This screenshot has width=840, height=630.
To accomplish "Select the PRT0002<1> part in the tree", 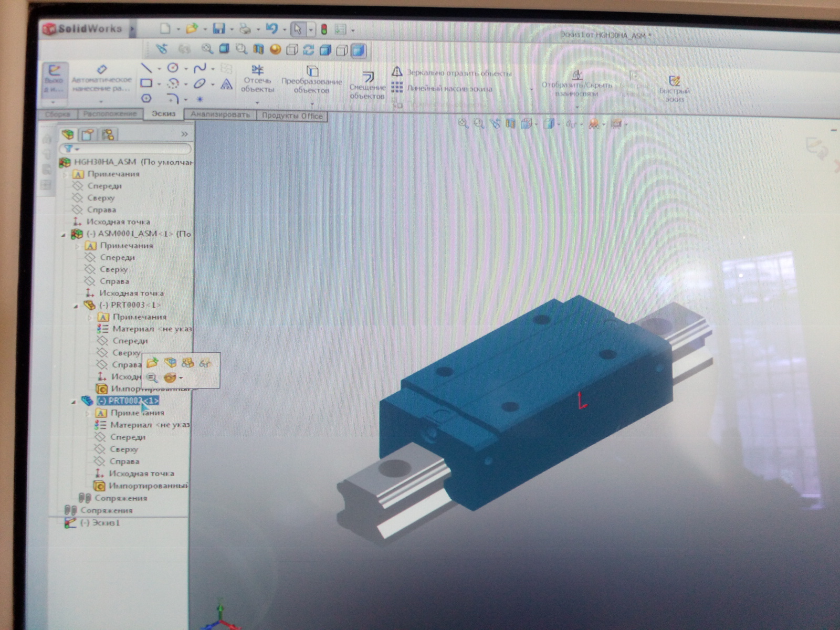I will (x=128, y=401).
